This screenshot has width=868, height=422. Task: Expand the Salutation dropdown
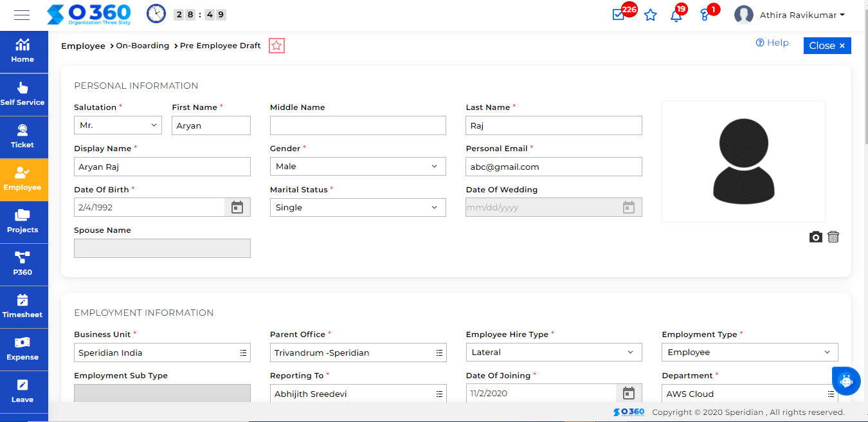pyautogui.click(x=117, y=125)
